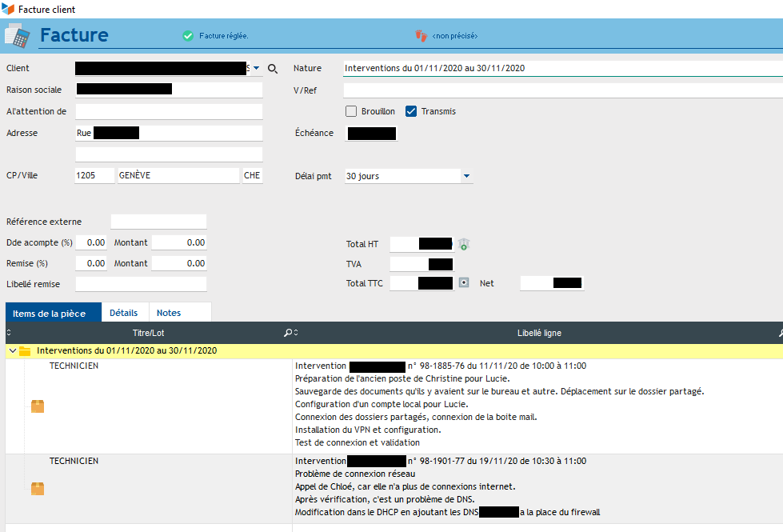Click the Libellé remise input field
The width and height of the screenshot is (783, 532).
[141, 283]
